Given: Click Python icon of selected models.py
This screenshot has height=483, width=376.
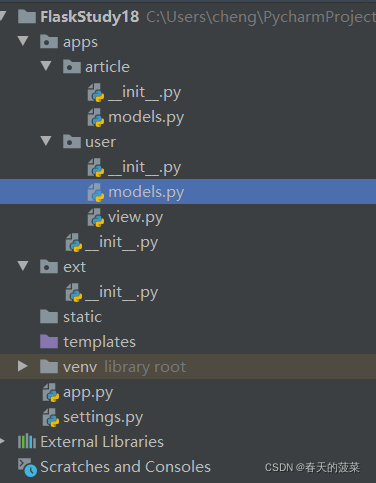Looking at the screenshot, I should pyautogui.click(x=96, y=192).
